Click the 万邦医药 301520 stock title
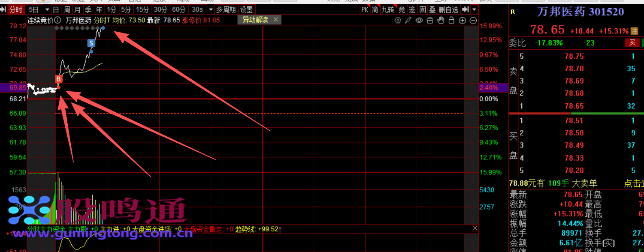Image resolution: width=644 pixels, height=252 pixels. click(580, 12)
